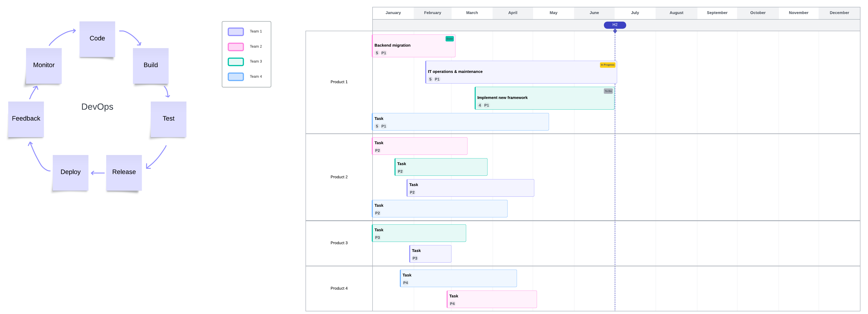Select the Product 3 row label
The width and height of the screenshot is (868, 314).
pyautogui.click(x=339, y=243)
